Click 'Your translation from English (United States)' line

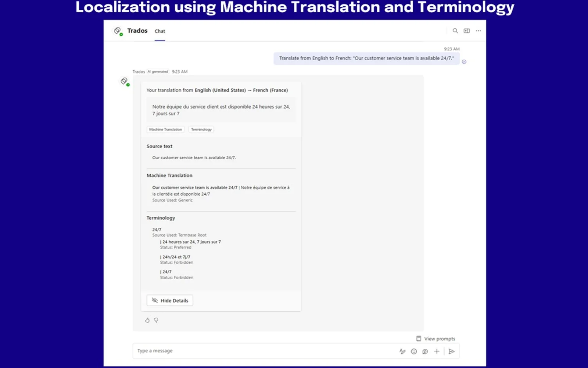[217, 90]
